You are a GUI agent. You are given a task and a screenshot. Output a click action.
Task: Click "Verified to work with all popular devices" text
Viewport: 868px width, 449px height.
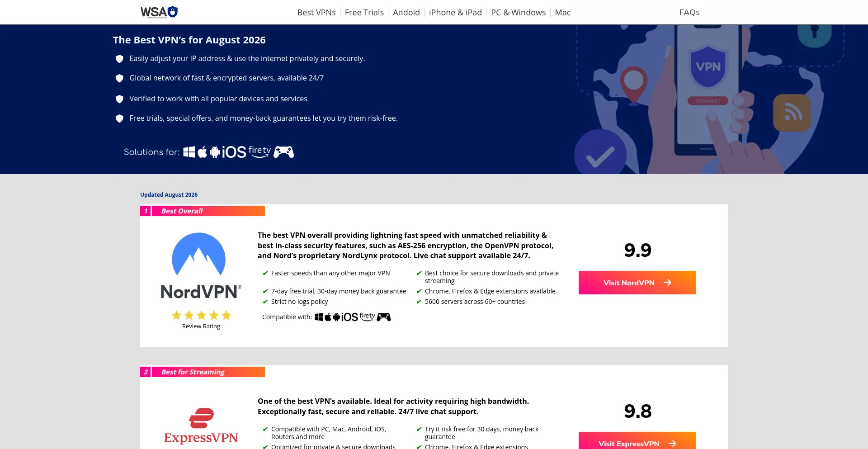(x=218, y=99)
